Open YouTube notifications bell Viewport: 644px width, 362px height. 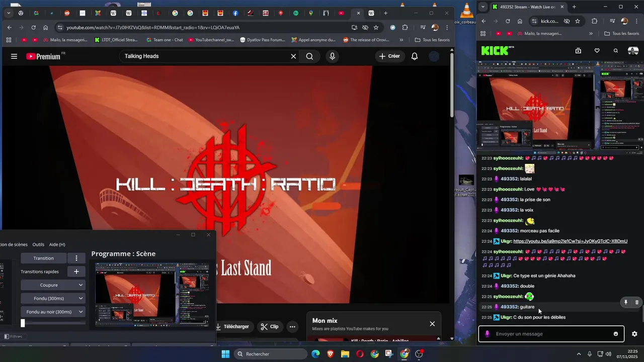pyautogui.click(x=415, y=56)
